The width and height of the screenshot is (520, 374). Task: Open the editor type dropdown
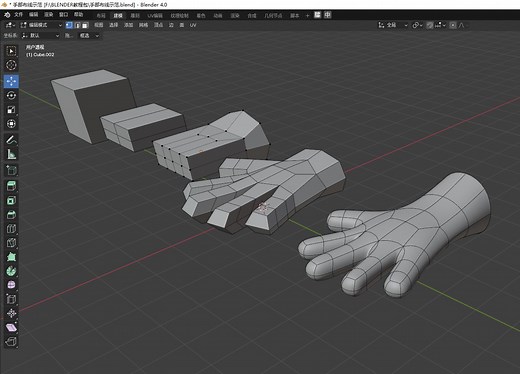pos(10,25)
